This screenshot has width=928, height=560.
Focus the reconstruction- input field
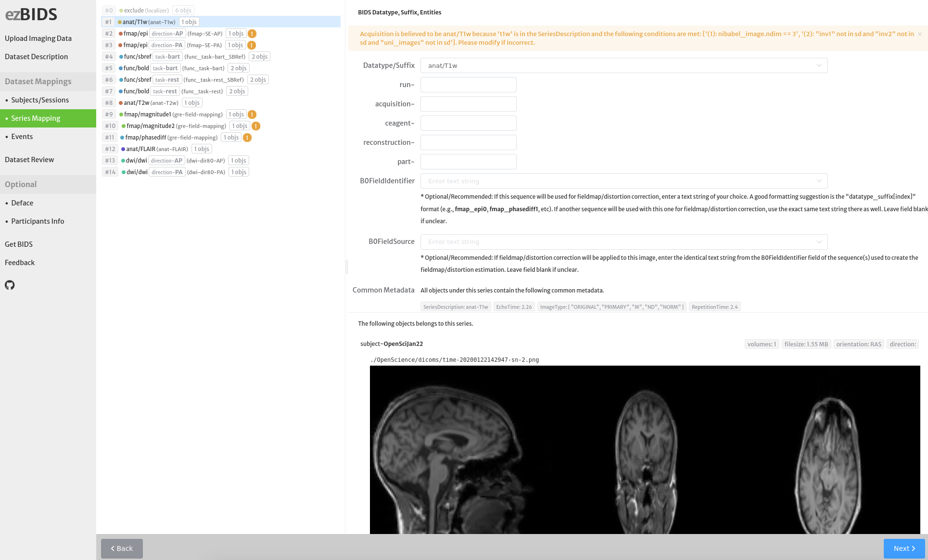point(469,142)
